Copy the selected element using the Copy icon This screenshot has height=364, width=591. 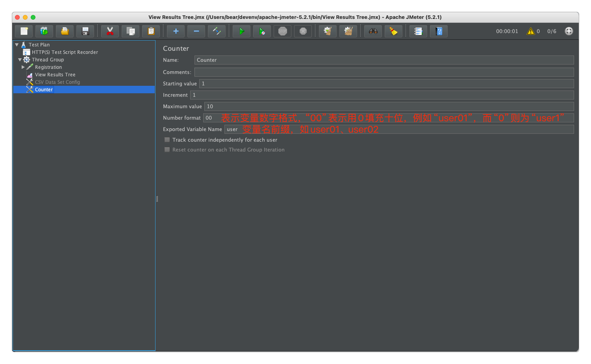[130, 31]
